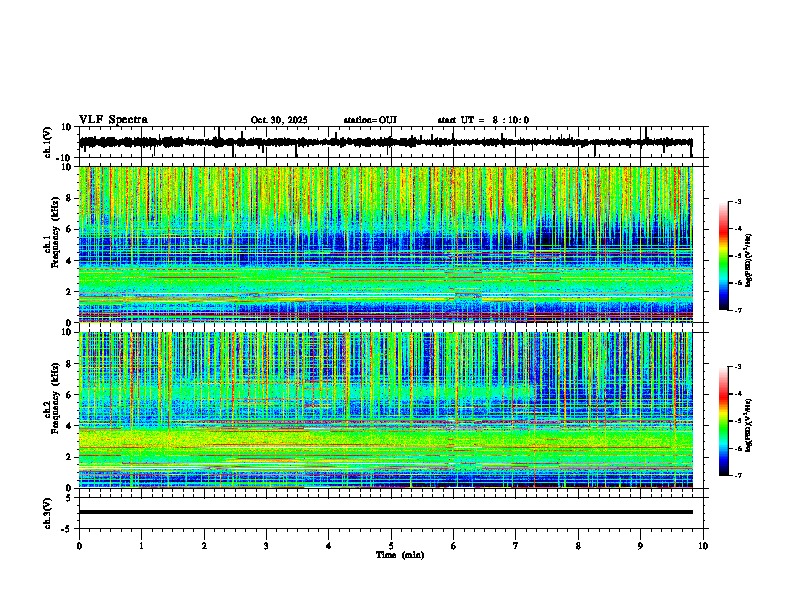Click the ch.2 color bar log(PSD) label
792x612 pixels.
click(748, 425)
